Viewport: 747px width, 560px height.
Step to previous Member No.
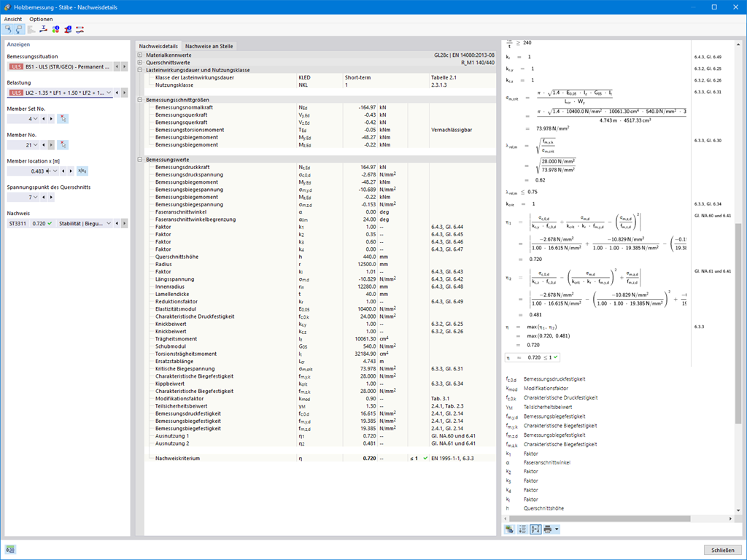click(44, 145)
